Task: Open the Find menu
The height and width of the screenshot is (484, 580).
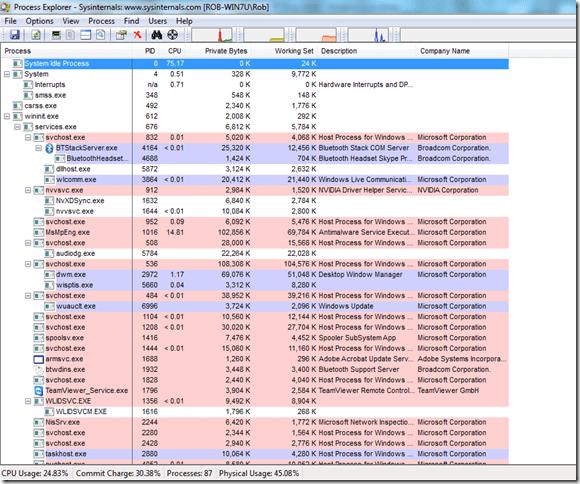Action: tap(131, 21)
